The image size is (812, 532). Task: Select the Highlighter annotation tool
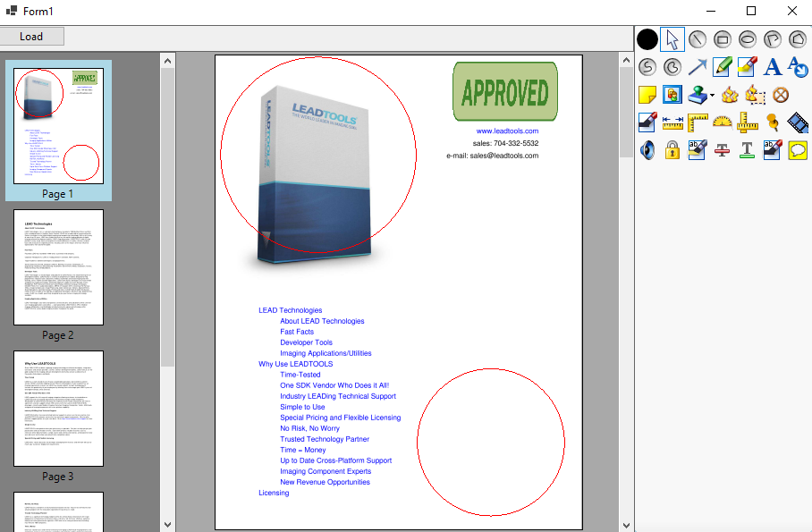coord(748,66)
